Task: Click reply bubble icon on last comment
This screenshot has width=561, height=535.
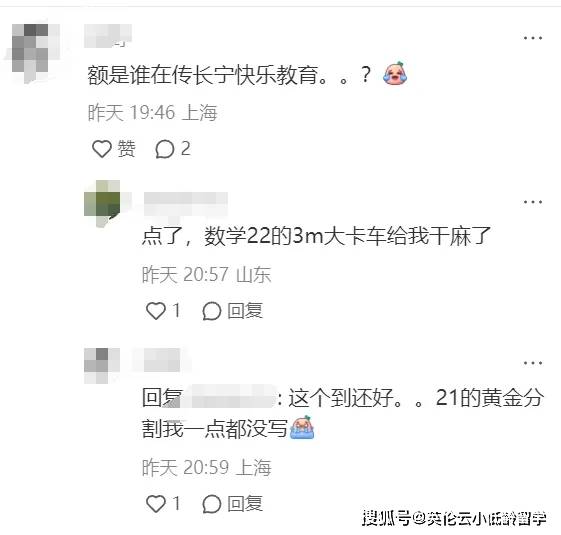Action: (x=212, y=504)
